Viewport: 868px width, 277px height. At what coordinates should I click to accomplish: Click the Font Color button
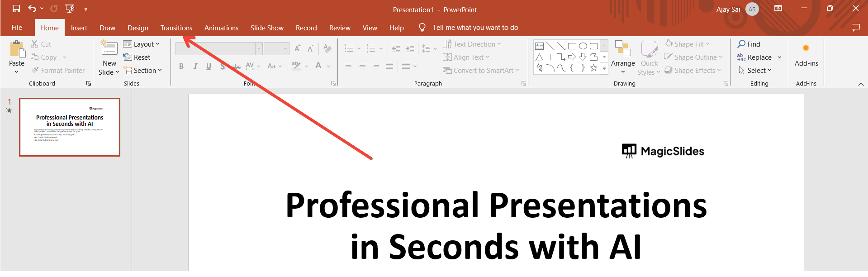click(x=318, y=66)
